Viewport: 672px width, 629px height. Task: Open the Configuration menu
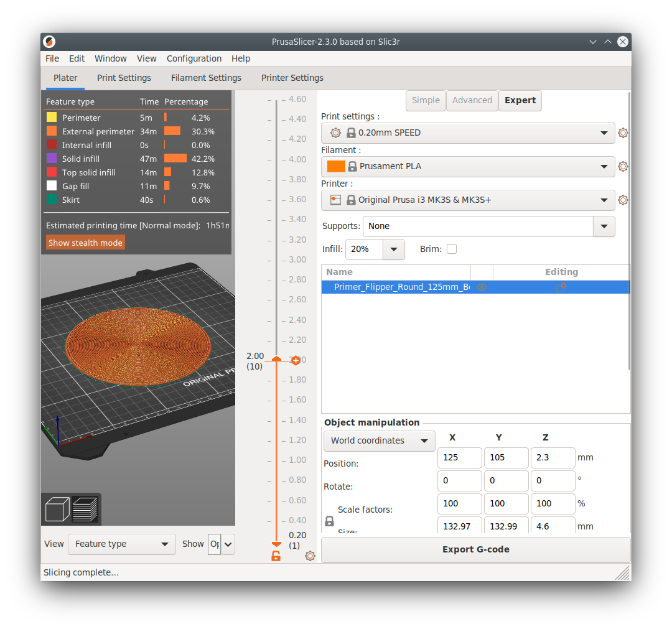(x=194, y=58)
